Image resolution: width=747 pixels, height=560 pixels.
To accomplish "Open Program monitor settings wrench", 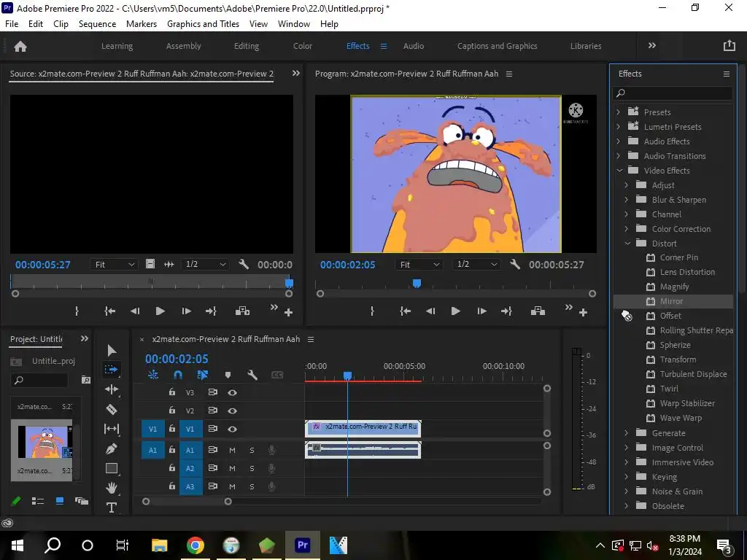I will (515, 264).
